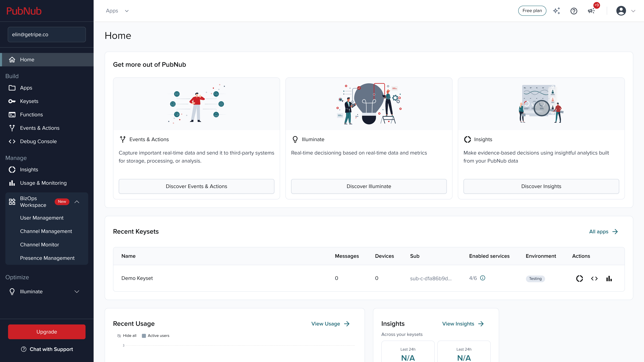Click the Home house icon in sidebar
The width and height of the screenshot is (644, 362).
[12, 60]
